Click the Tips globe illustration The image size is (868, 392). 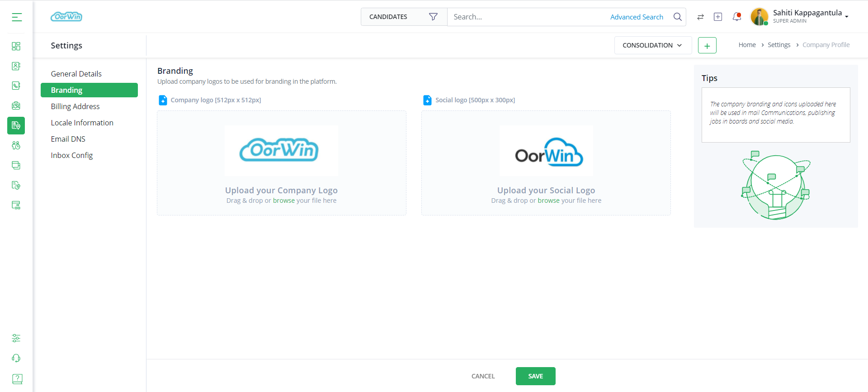coord(776,186)
